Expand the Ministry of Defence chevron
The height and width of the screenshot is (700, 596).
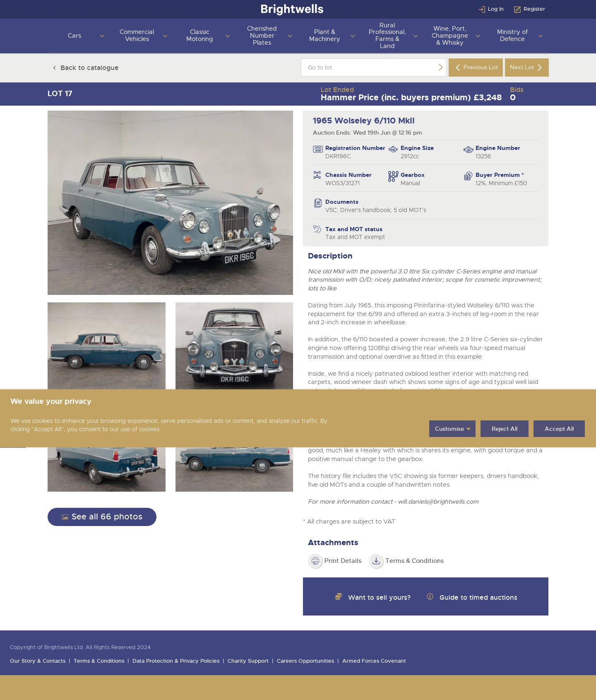pyautogui.click(x=540, y=36)
